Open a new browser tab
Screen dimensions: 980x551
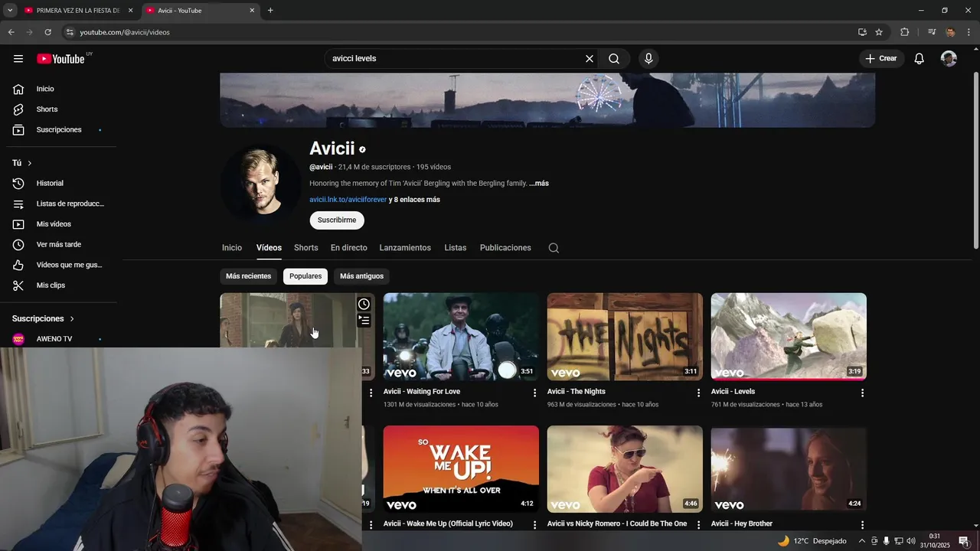tap(270, 11)
